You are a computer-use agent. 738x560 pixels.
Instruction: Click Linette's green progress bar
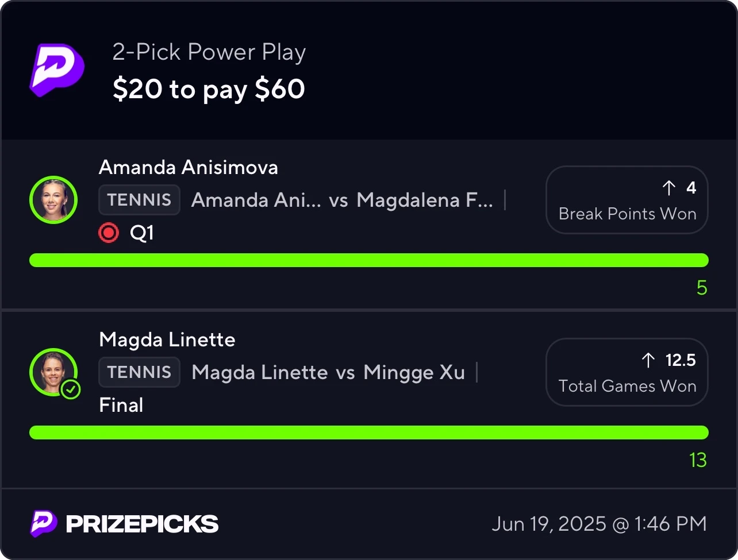pyautogui.click(x=369, y=432)
